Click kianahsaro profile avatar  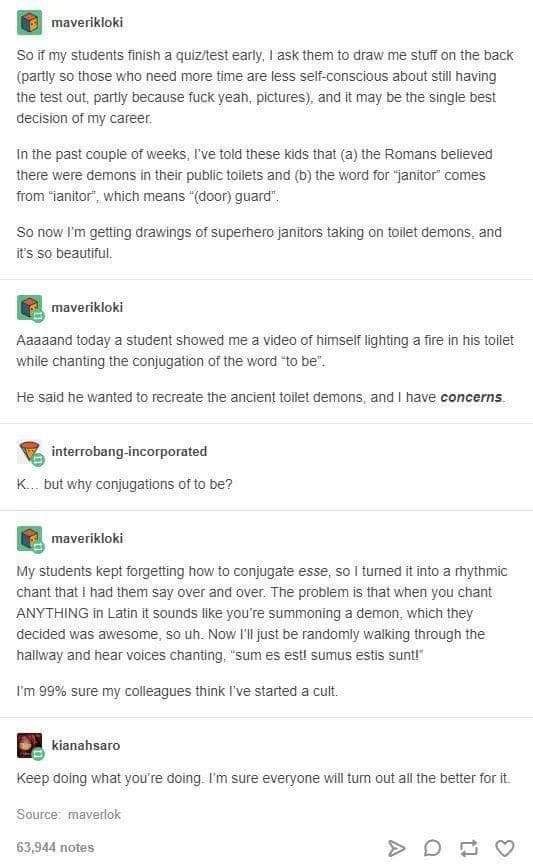(29, 746)
